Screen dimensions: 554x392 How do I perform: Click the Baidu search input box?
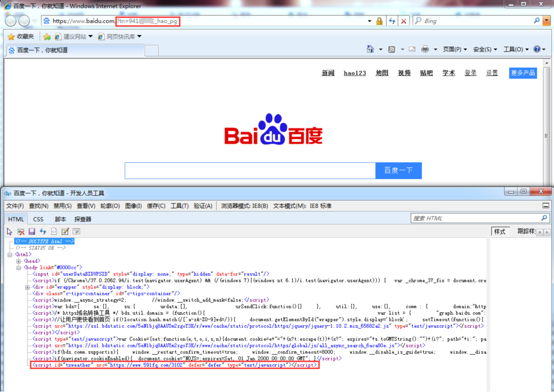(x=250, y=171)
